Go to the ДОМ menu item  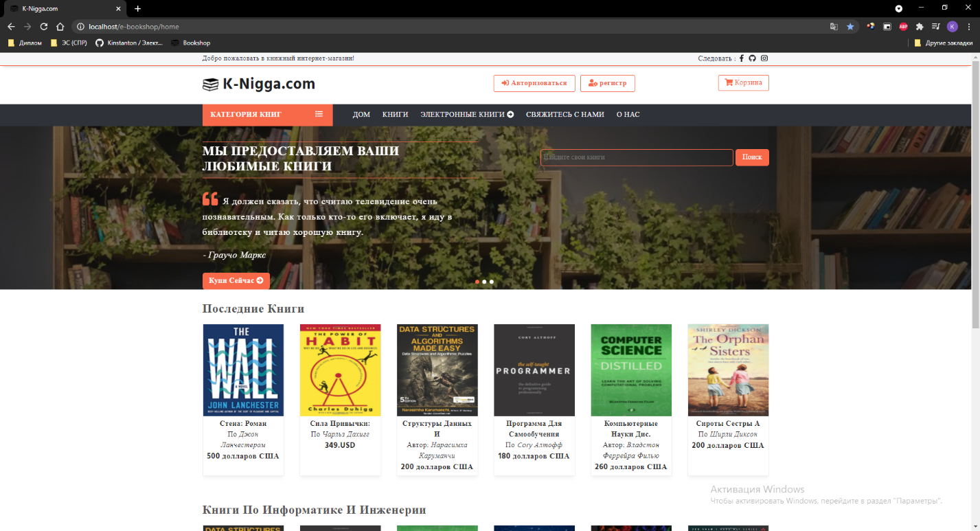coord(361,115)
